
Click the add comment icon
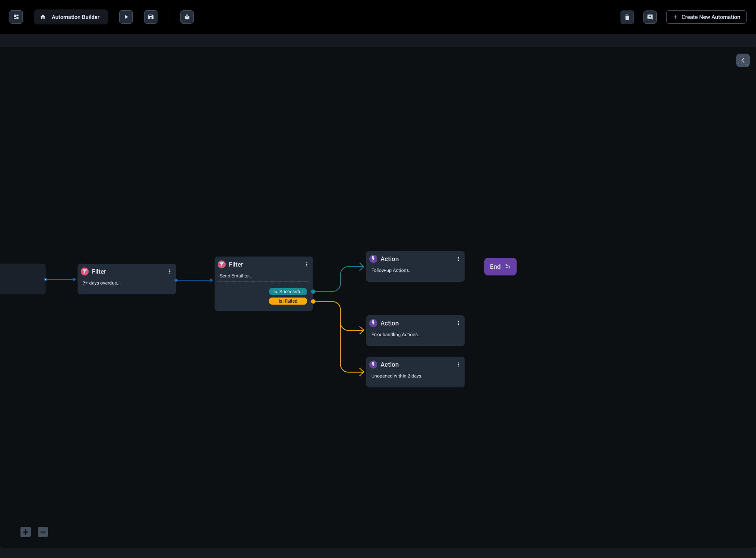tap(650, 17)
